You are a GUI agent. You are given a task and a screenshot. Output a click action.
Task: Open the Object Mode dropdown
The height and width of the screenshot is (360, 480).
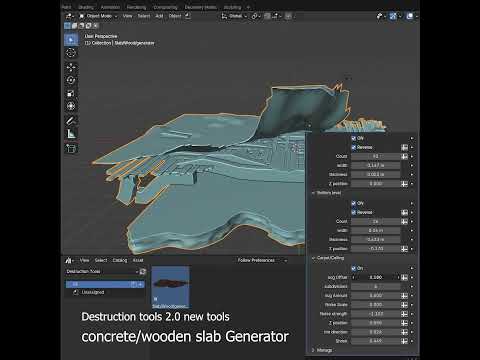[99, 16]
